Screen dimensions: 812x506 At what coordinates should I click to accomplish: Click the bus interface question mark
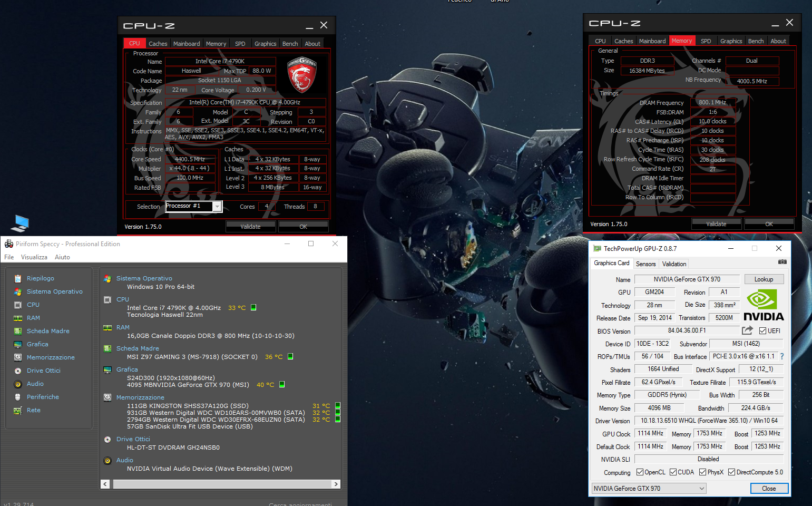pyautogui.click(x=782, y=356)
